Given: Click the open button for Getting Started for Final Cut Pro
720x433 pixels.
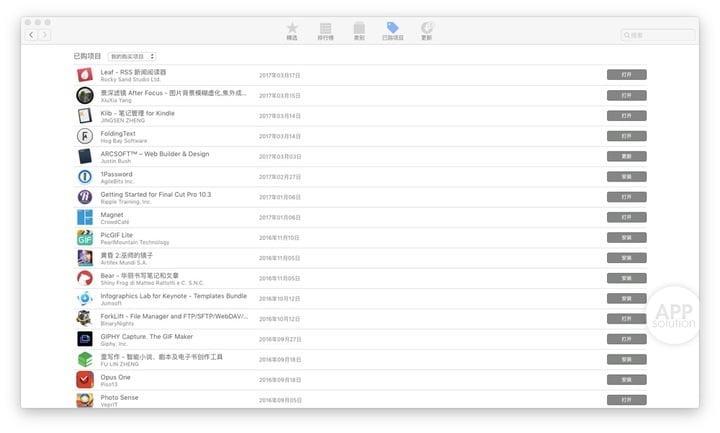Looking at the screenshot, I should pyautogui.click(x=626, y=197).
